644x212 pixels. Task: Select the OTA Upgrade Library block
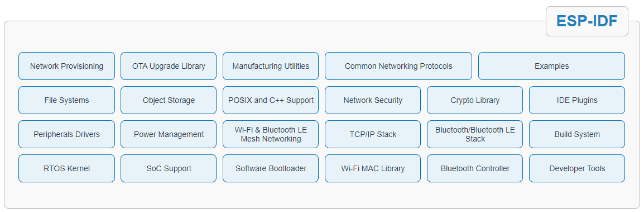169,66
